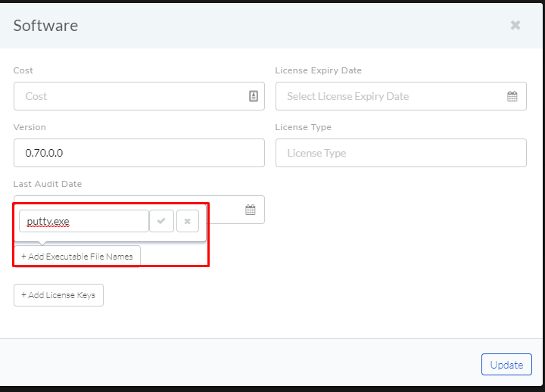Screen dimensions: 545x392
Task: Click the Version field showing 0.70.0.0
Action: point(139,153)
